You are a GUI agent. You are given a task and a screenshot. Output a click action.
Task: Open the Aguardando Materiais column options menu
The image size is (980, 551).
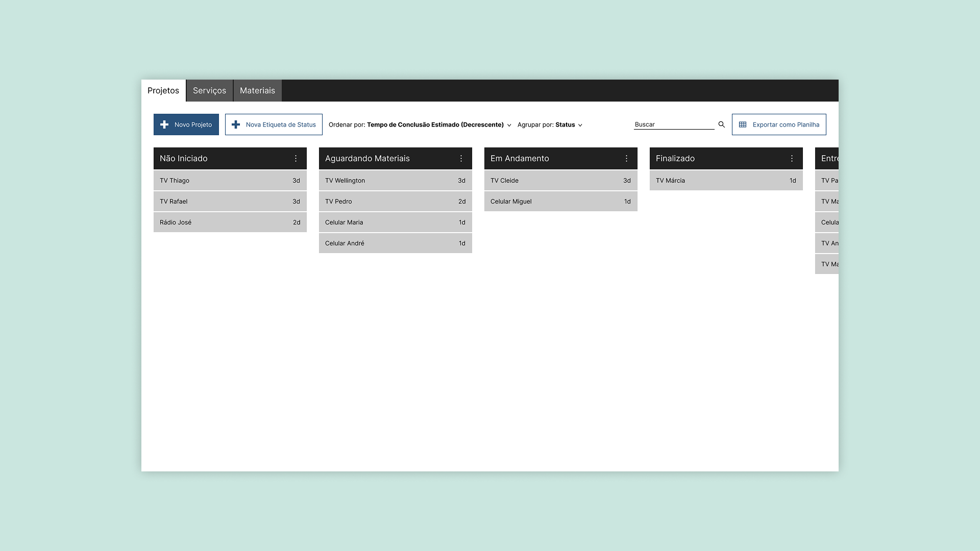point(461,159)
